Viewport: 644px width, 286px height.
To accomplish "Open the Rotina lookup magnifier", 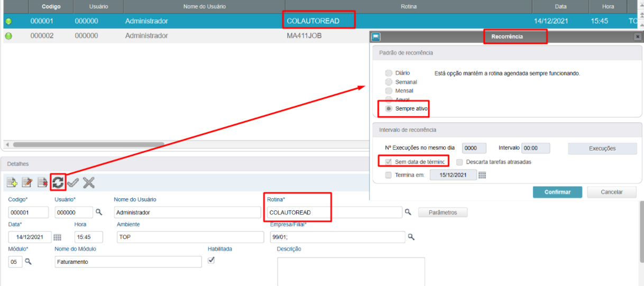I will coord(408,212).
